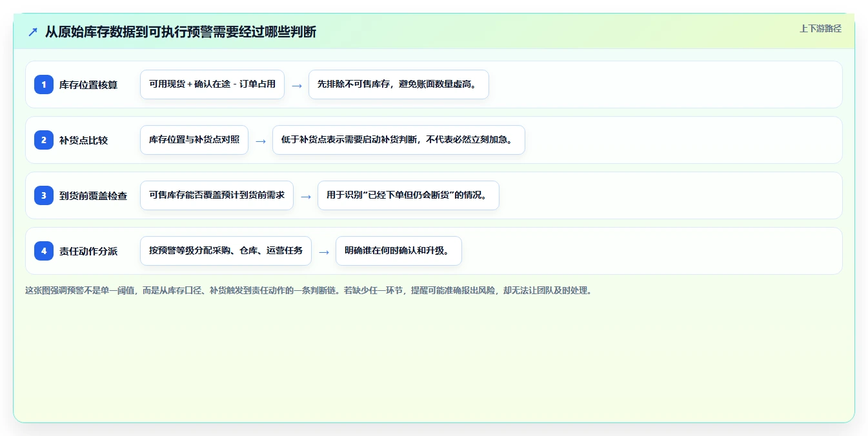868x436 pixels.
Task: Click the arrow in the 补货点比较 row
Action: point(261,141)
